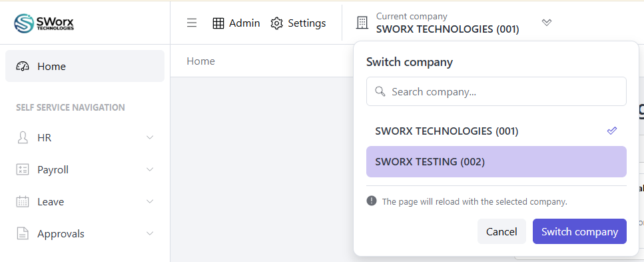Click the Cancel button

pos(501,231)
